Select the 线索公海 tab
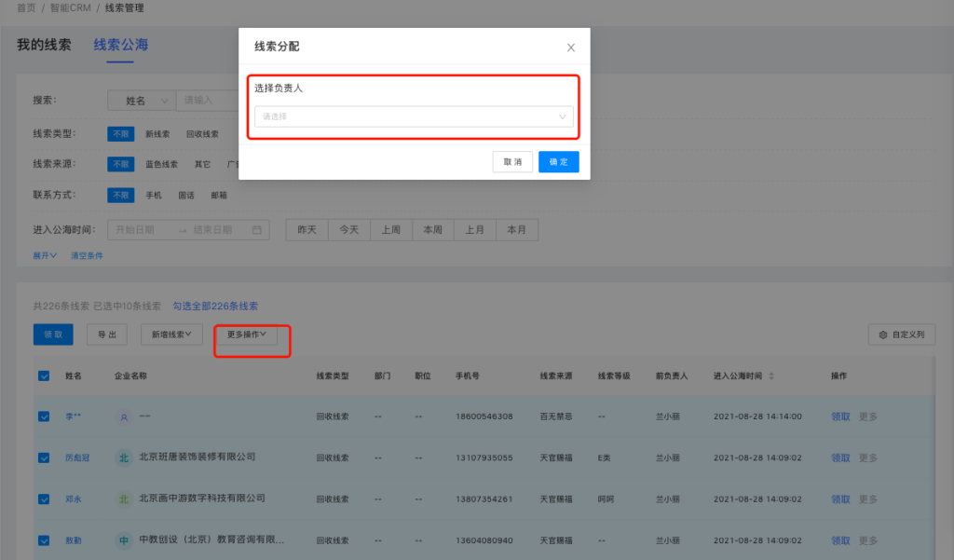Screen dimensions: 954x560 pos(120,45)
